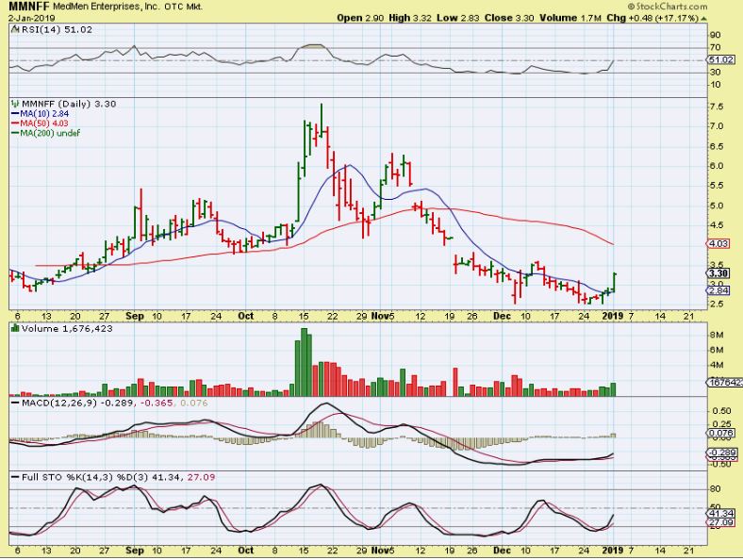Click the bar-chart icon beside MMNFF (Daily)
The width and height of the screenshot is (743, 560).
pyautogui.click(x=15, y=104)
